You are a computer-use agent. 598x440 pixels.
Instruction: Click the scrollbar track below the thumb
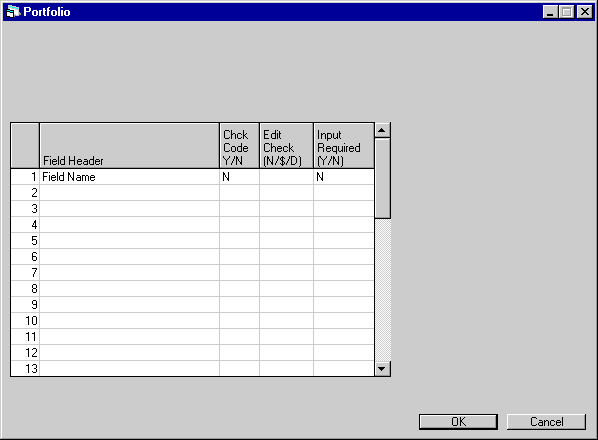point(382,290)
